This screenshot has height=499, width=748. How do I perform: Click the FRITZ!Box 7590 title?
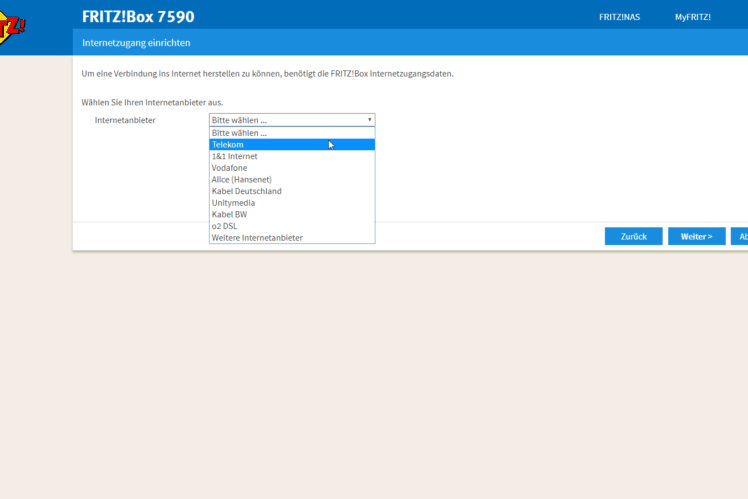pyautogui.click(x=138, y=17)
